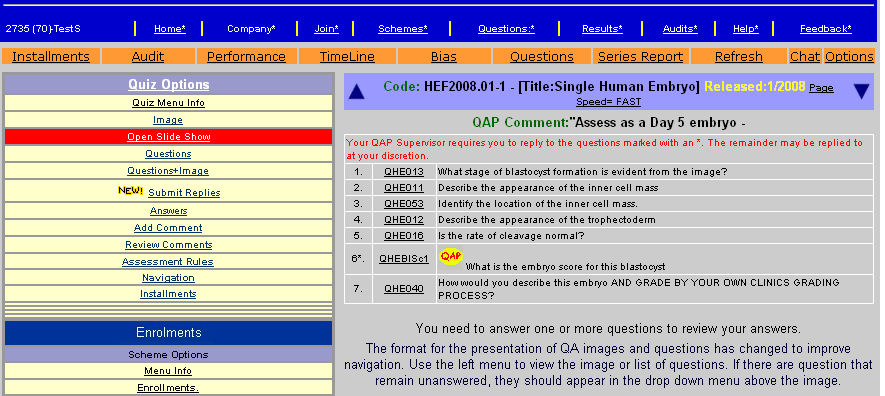Click text 'Identify the location of the inner cell mass'
The height and width of the screenshot is (396, 885).
(538, 204)
